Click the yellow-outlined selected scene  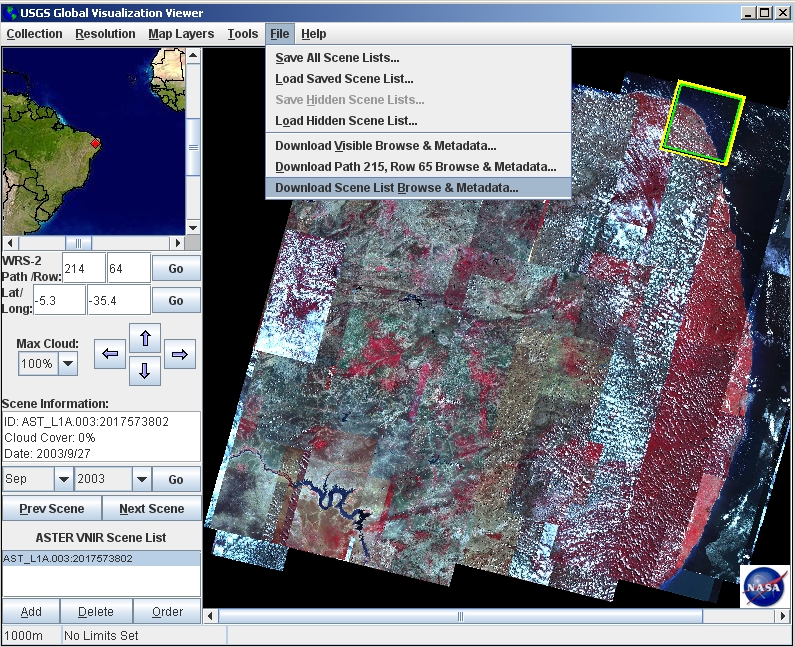pos(703,123)
